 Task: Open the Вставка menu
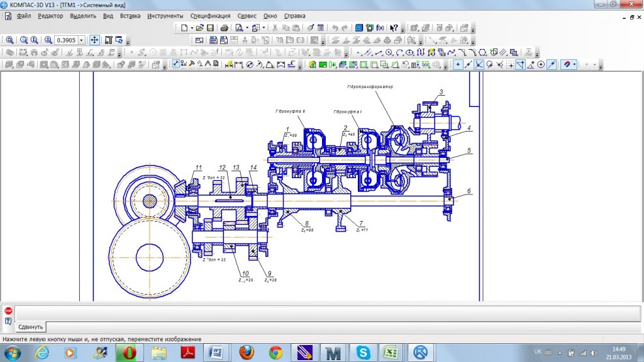130,16
